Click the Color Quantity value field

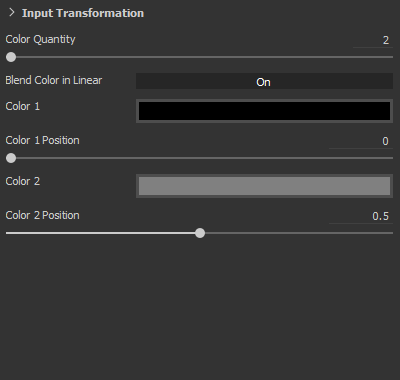373,40
